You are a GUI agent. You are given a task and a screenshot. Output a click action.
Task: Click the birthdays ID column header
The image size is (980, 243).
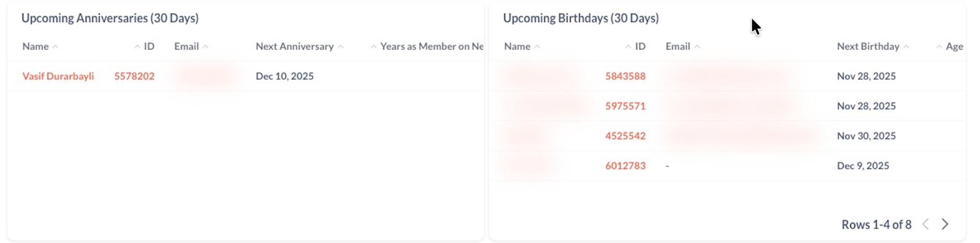[x=640, y=46]
